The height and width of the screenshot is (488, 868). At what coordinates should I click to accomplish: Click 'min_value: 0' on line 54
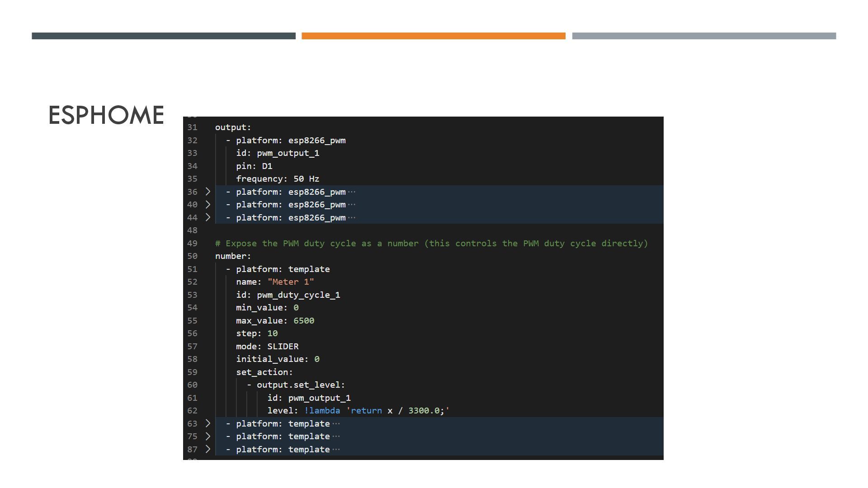tap(267, 308)
